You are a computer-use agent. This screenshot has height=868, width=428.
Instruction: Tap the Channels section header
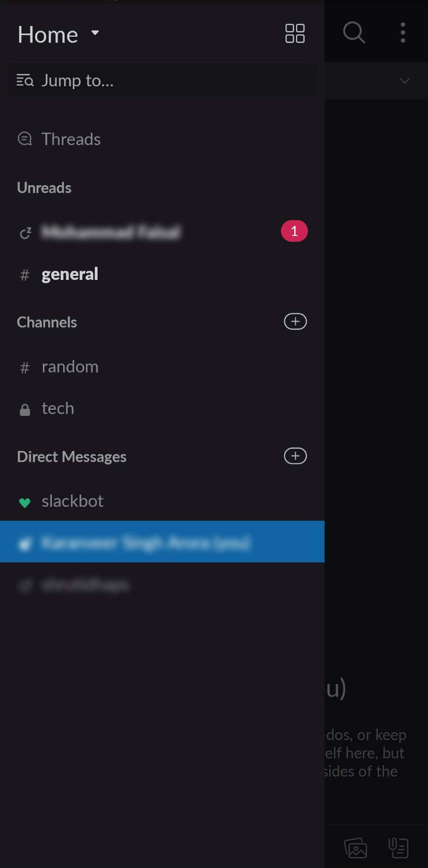(47, 322)
